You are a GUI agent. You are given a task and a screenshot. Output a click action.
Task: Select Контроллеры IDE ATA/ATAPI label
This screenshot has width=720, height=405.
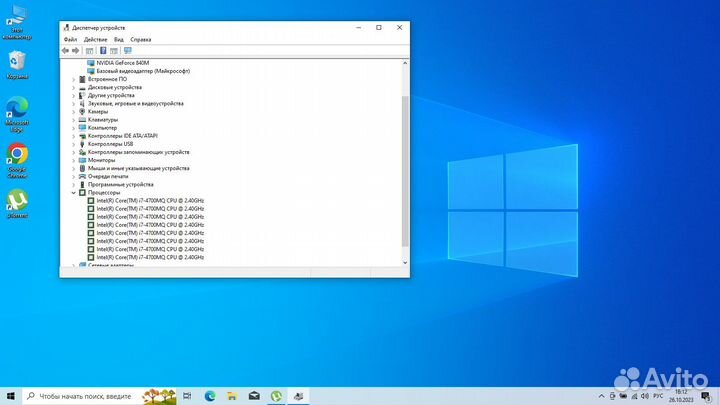pos(123,136)
